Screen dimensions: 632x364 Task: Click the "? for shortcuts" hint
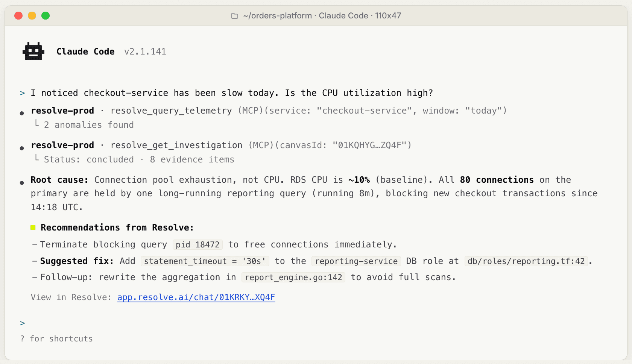(x=56, y=339)
